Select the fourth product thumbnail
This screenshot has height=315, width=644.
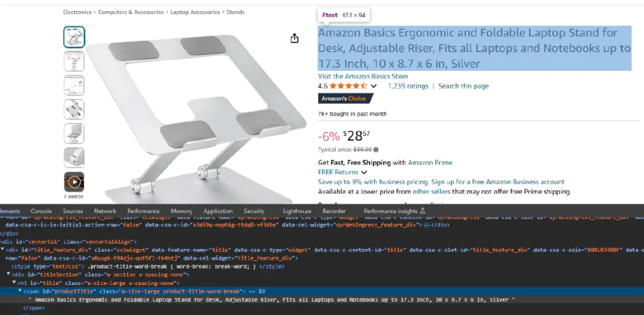(74, 109)
